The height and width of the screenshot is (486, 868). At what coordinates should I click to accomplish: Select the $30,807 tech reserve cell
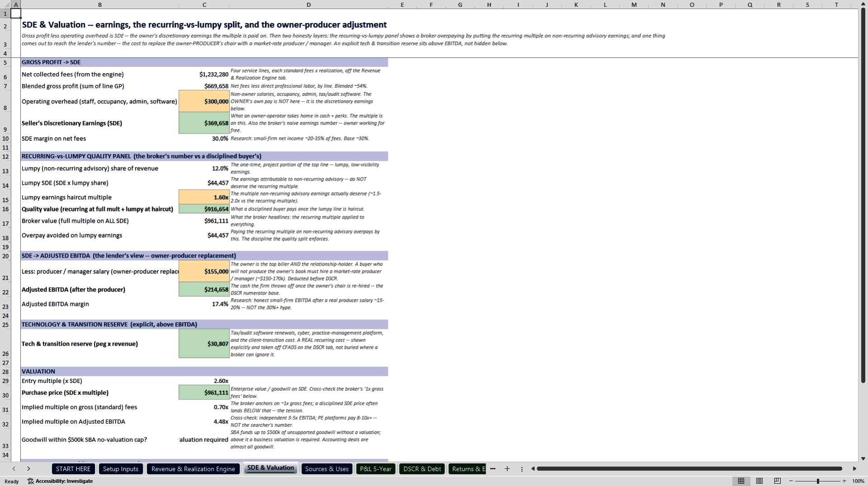pyautogui.click(x=204, y=343)
